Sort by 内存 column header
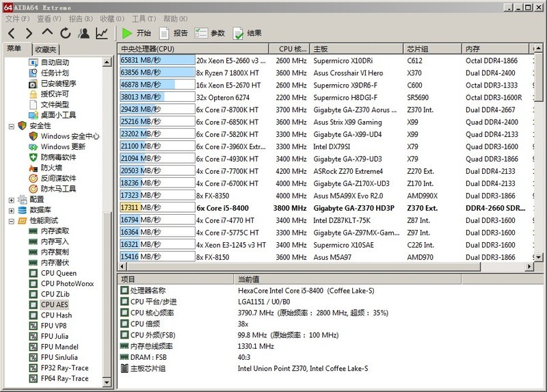This screenshot has width=547, height=392. 496,49
